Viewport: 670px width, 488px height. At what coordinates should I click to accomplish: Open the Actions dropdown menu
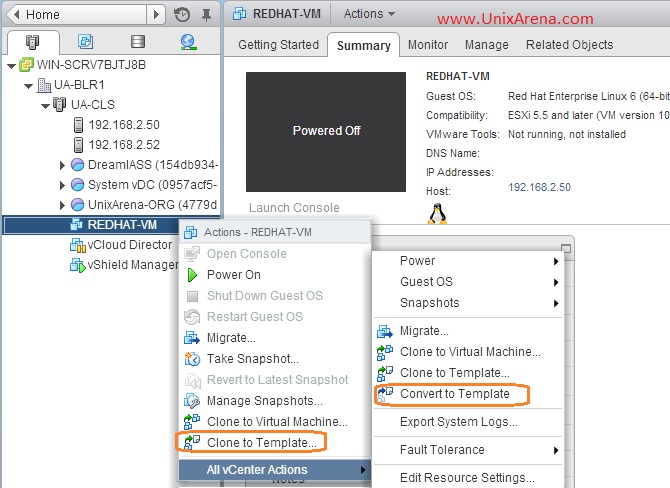369,14
